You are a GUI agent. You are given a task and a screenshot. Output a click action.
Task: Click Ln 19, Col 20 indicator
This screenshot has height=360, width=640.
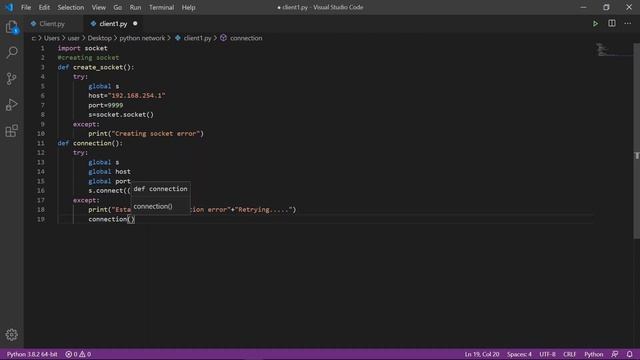(x=482, y=354)
